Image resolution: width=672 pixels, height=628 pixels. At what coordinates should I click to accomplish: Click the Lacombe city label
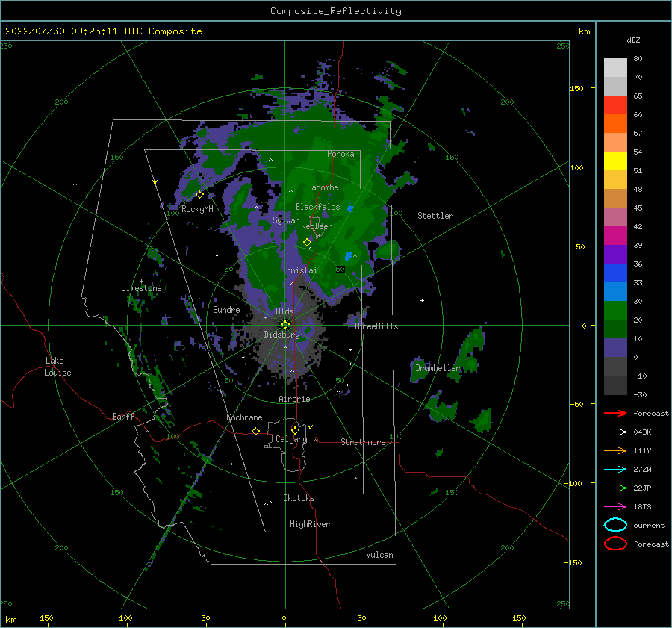tap(323, 187)
